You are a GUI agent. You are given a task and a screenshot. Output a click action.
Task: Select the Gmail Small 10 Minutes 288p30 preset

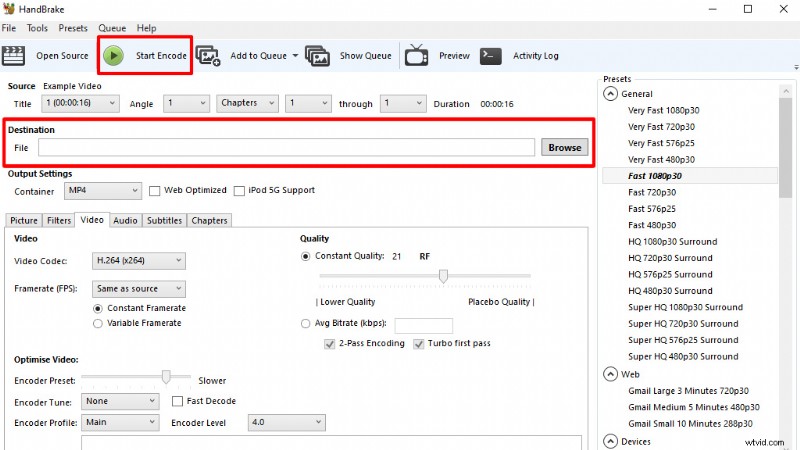(690, 423)
